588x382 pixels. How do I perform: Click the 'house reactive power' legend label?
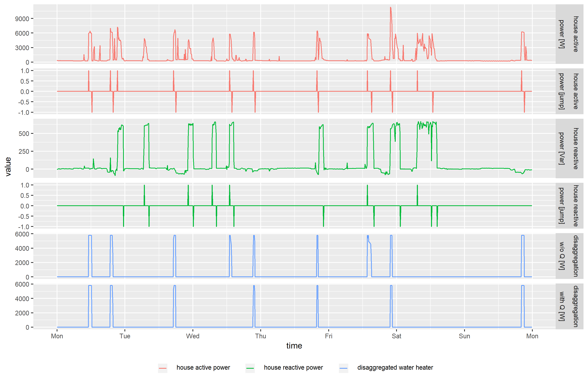click(293, 368)
